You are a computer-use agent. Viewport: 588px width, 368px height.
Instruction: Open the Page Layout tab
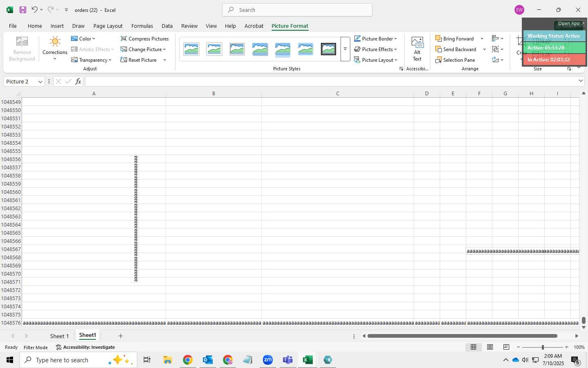[x=108, y=26]
